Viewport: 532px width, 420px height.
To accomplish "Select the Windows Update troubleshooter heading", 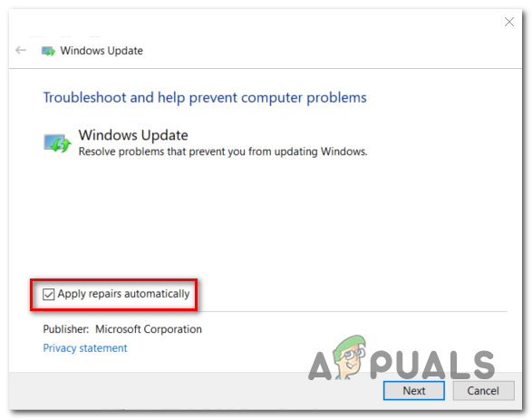I will [133, 135].
